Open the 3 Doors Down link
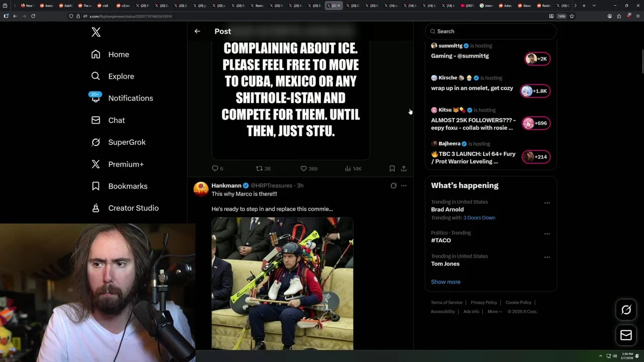 click(479, 218)
